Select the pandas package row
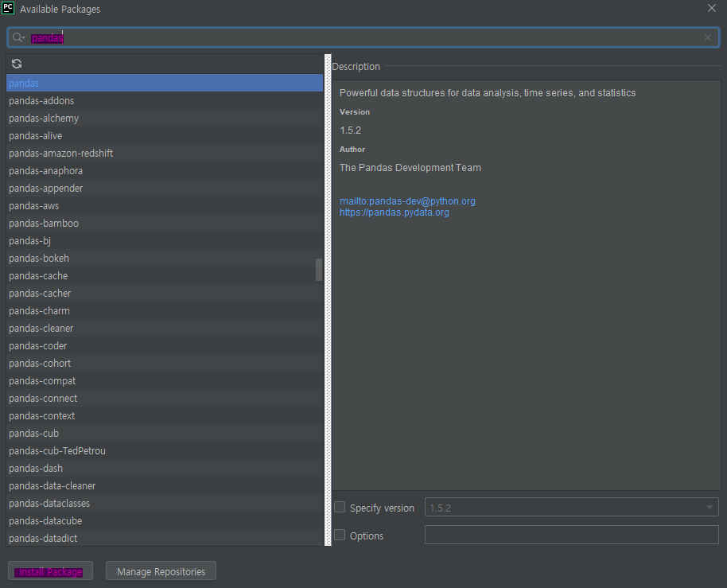727x588 pixels. tap(165, 83)
